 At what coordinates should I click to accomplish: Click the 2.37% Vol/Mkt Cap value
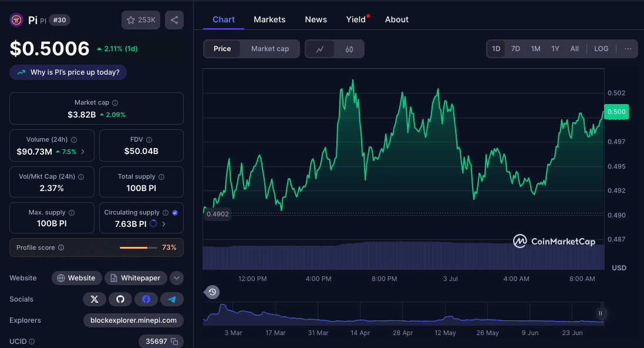52,188
